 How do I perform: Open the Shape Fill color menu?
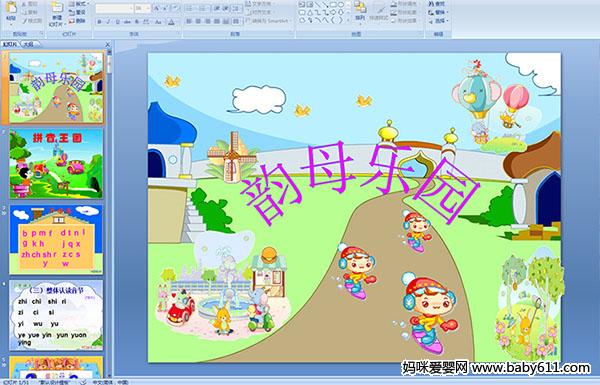coord(405,4)
